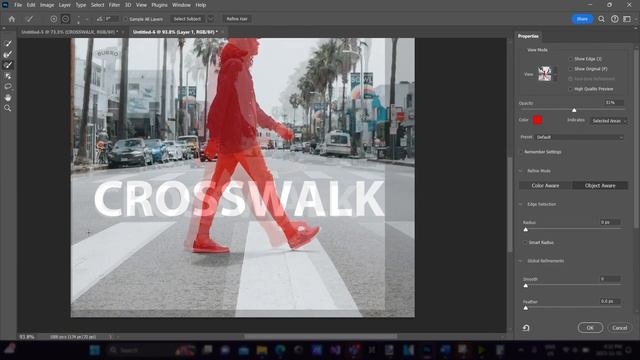The image size is (640, 360).
Task: Click the Radius slider handle
Action: point(526,229)
